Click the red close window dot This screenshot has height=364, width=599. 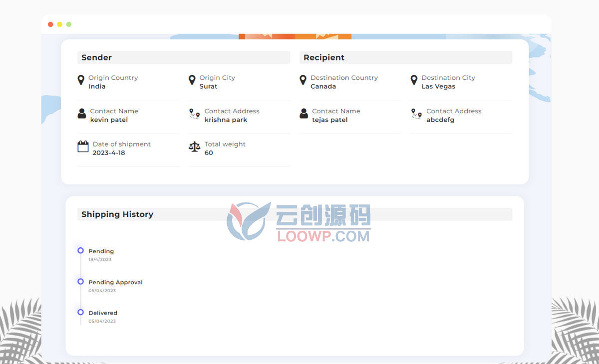[x=50, y=24]
